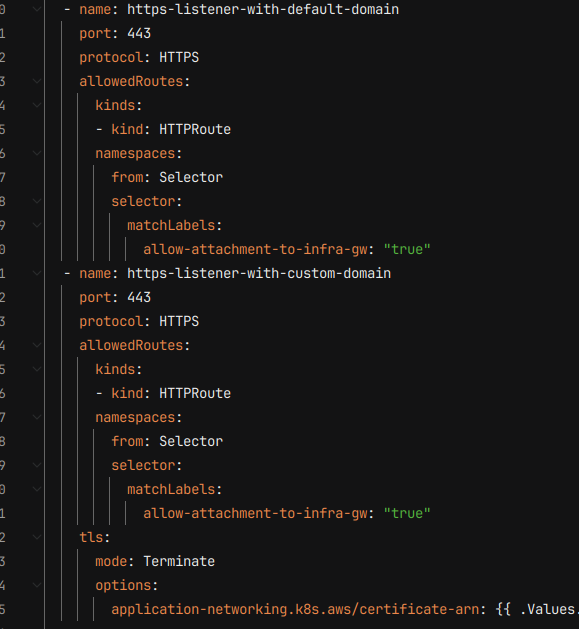
Task: Click selector key in default-domain listener
Action: pyautogui.click(x=143, y=201)
